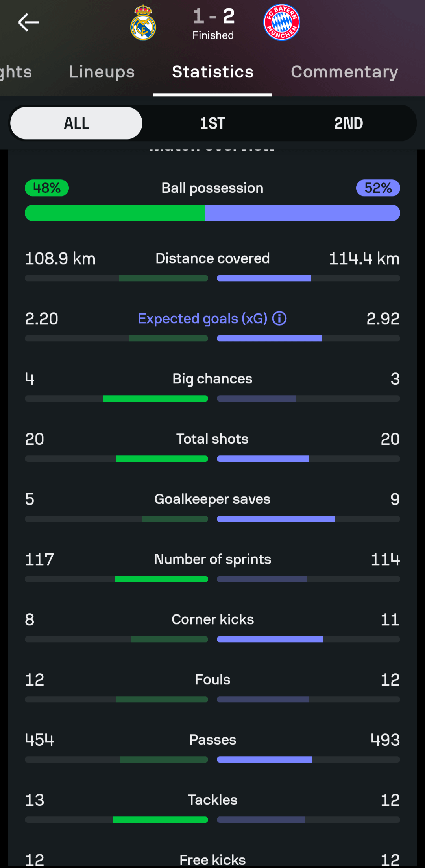Switch stats to 1ST half
The image size is (425, 868).
tap(213, 123)
